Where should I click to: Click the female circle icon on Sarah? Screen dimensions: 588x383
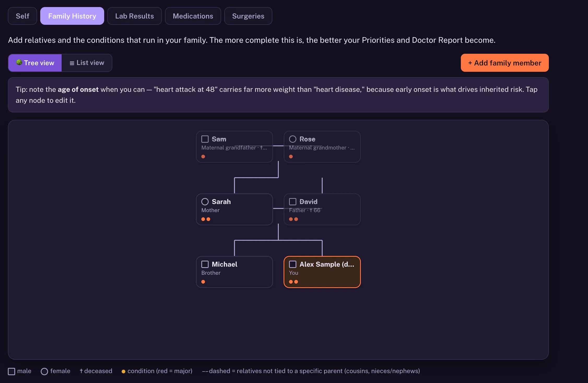click(x=205, y=202)
